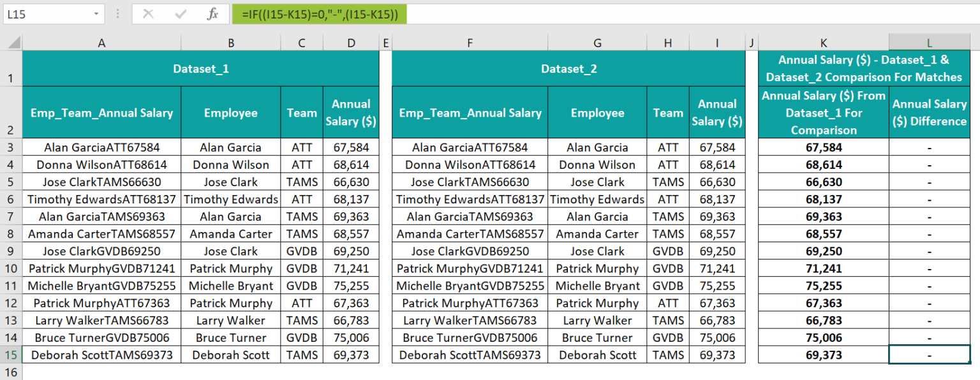Select cell 'Amanda CarterTAMS68557' in column A
The width and height of the screenshot is (980, 380).
[x=101, y=234]
